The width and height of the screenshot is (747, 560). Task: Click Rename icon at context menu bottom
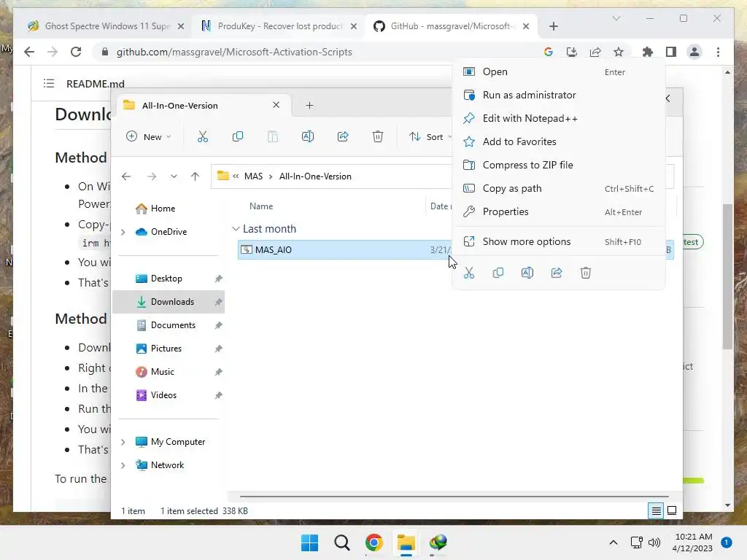(x=527, y=273)
